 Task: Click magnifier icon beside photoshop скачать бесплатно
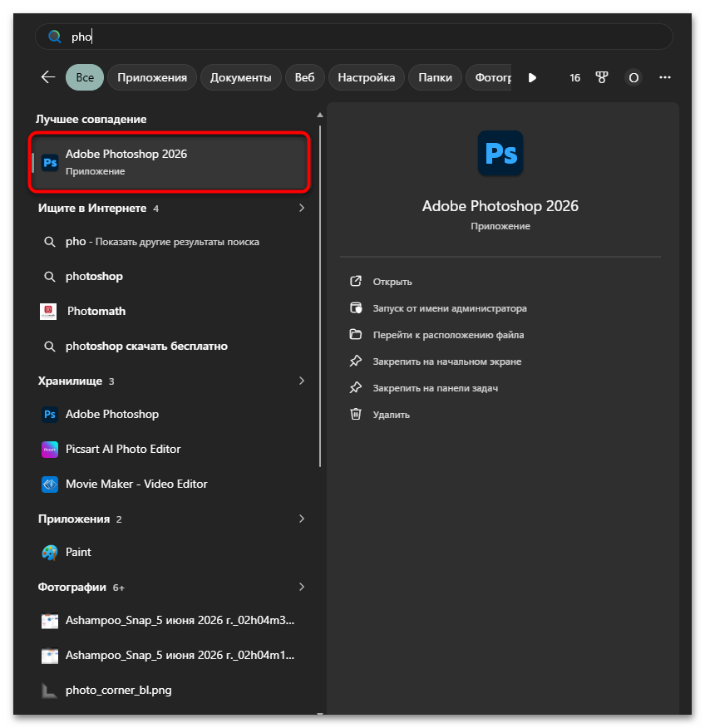pos(49,347)
